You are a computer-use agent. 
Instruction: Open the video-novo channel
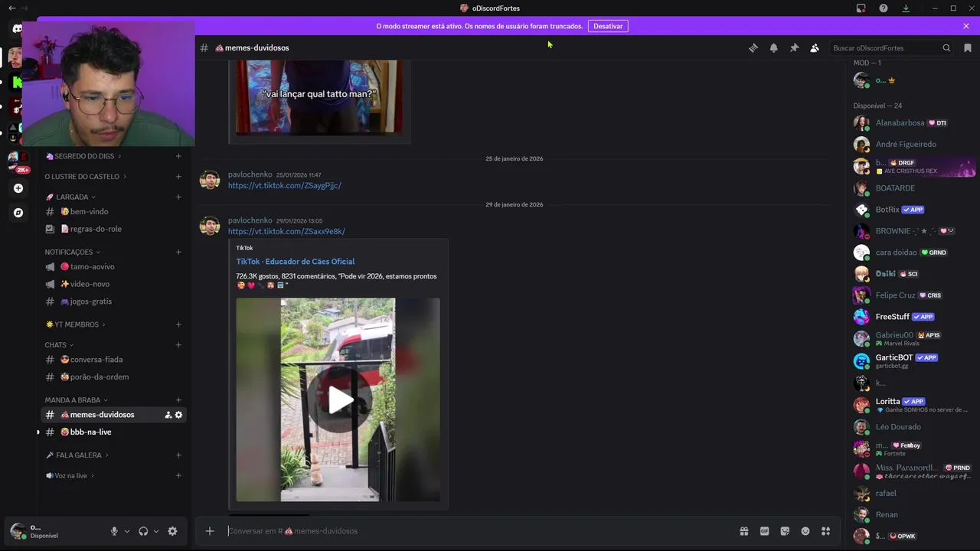pos(113,284)
